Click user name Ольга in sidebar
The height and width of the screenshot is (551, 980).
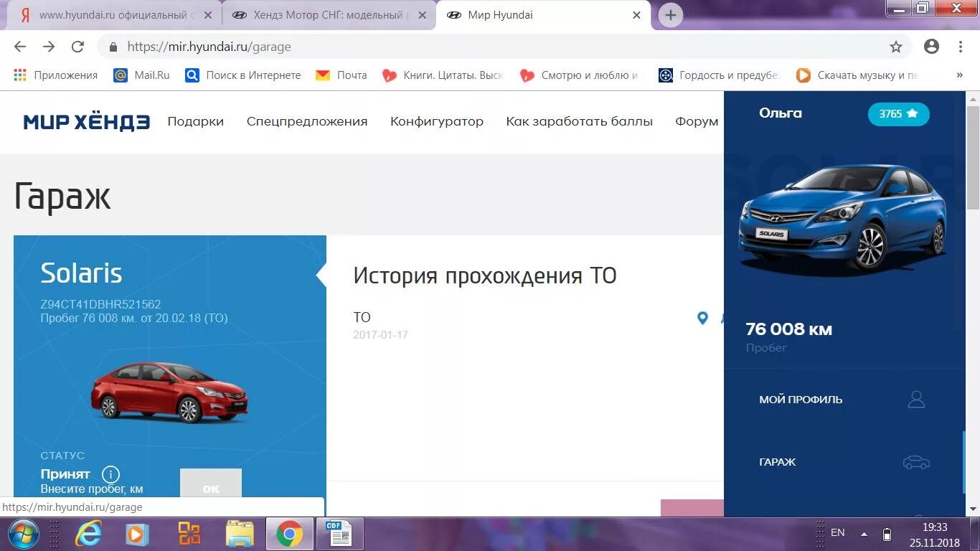(x=781, y=113)
